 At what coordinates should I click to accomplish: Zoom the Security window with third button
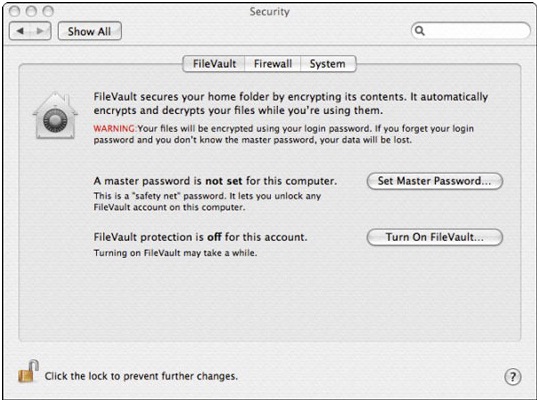pyautogui.click(x=48, y=12)
